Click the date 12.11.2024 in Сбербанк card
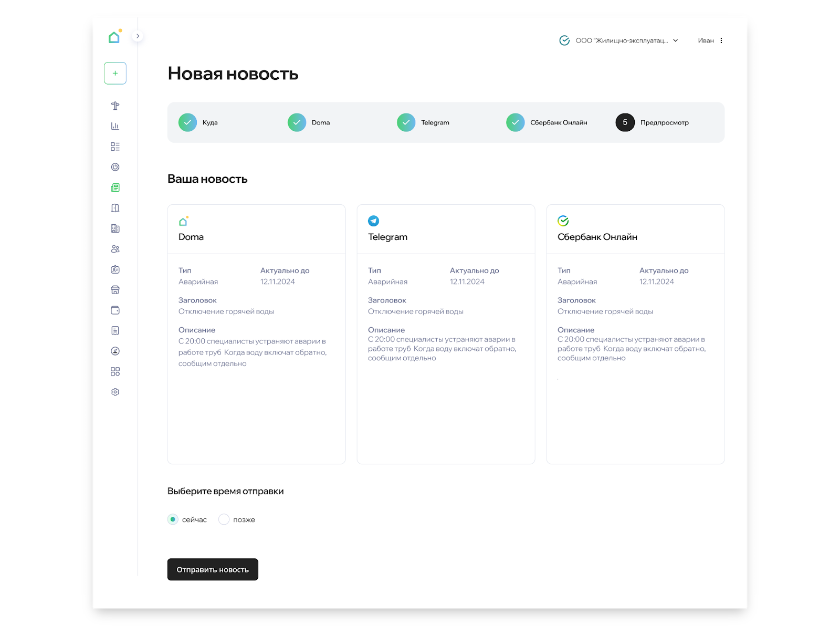 pyautogui.click(x=657, y=281)
